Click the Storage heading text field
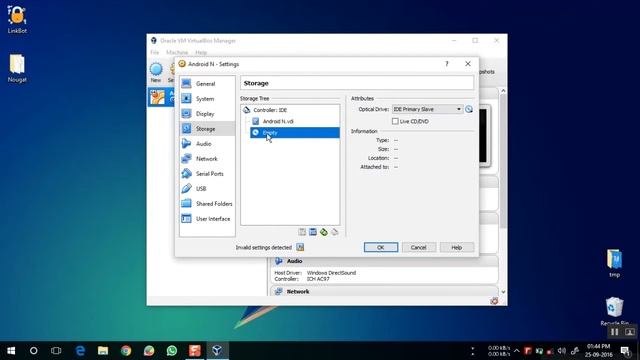The image size is (640, 360). [x=357, y=83]
